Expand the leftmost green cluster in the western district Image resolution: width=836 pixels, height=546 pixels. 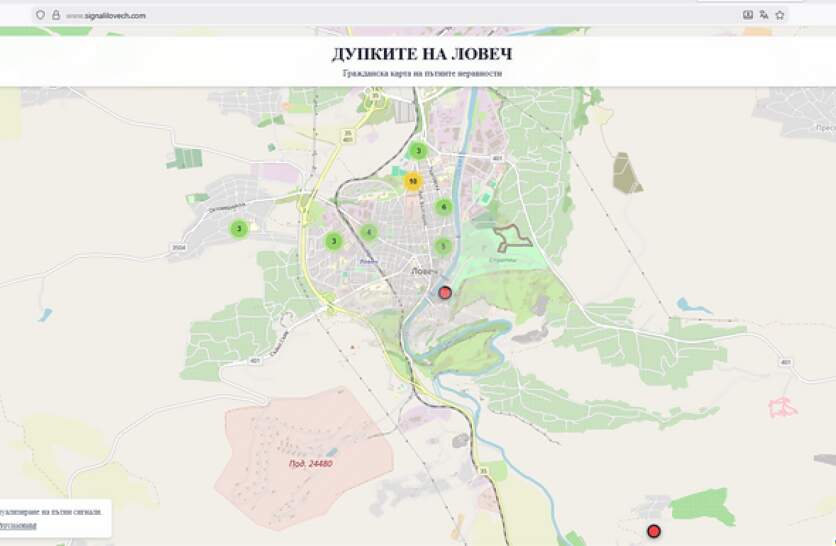point(238,229)
